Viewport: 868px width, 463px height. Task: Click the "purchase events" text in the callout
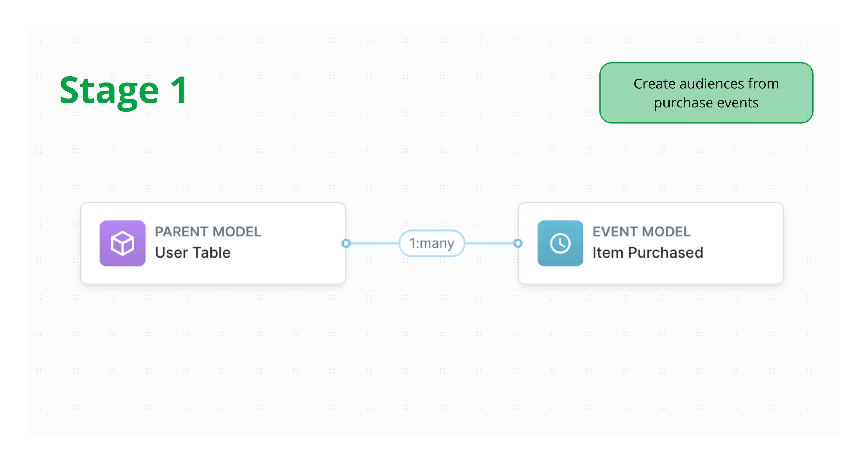[706, 103]
